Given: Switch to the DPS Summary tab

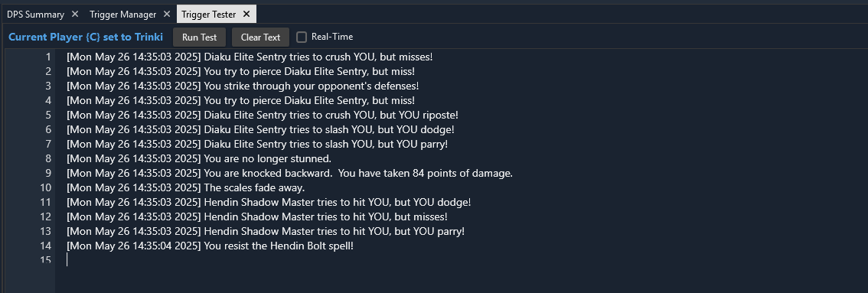Looking at the screenshot, I should (x=35, y=15).
